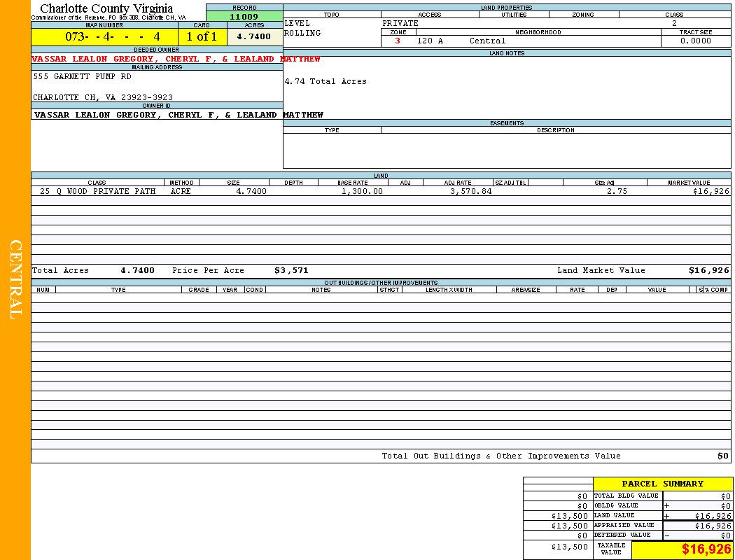
Task: Select the size adjustment value 2.75
Action: pyautogui.click(x=617, y=191)
